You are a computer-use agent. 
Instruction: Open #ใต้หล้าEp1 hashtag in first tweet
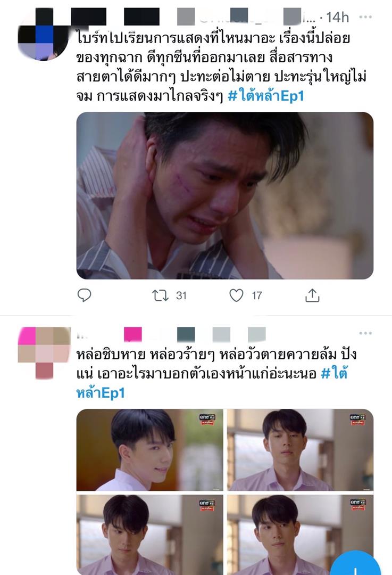tap(265, 96)
